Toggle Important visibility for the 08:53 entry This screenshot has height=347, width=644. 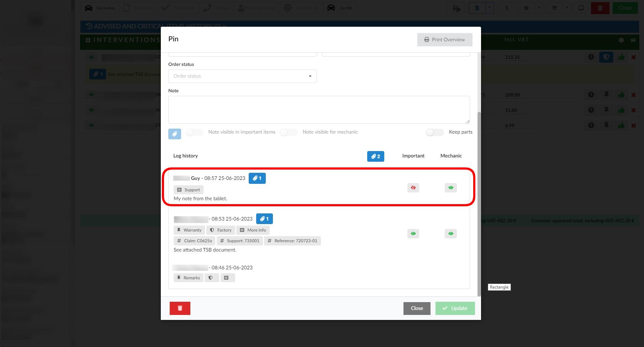413,234
